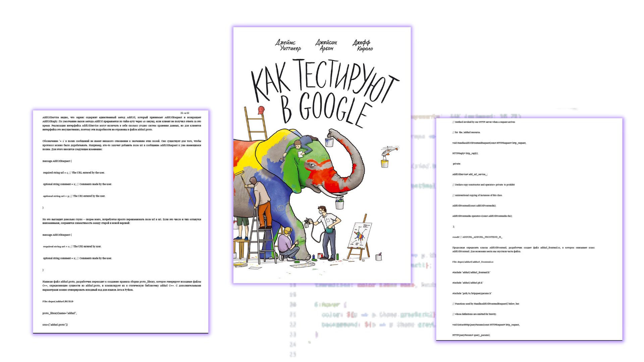Click line 'optional string uri = 3;' on left page
644x362 pixels.
point(74,196)
